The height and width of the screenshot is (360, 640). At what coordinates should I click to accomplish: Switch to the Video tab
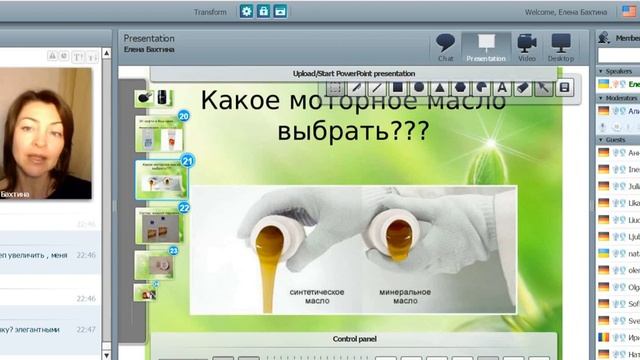coord(527,48)
